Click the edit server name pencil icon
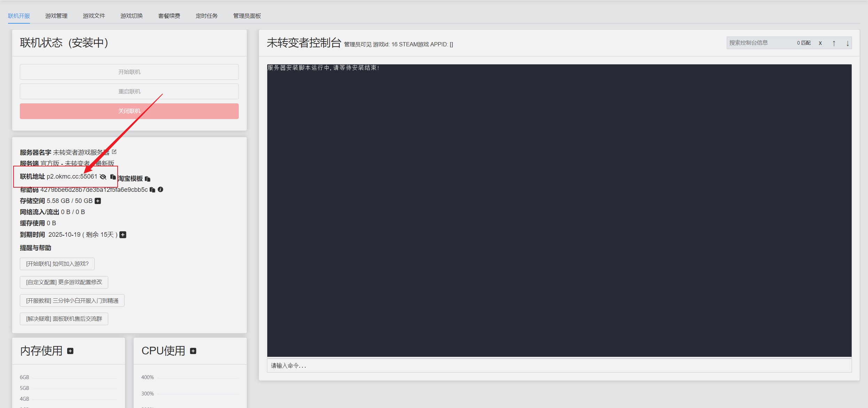Screen dimensions: 868x408 click(114, 152)
